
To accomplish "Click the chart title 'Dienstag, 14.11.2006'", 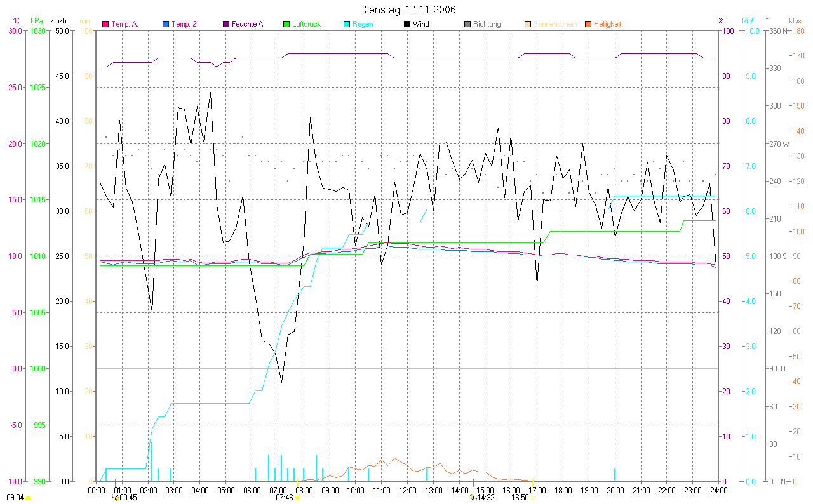I will (407, 10).
